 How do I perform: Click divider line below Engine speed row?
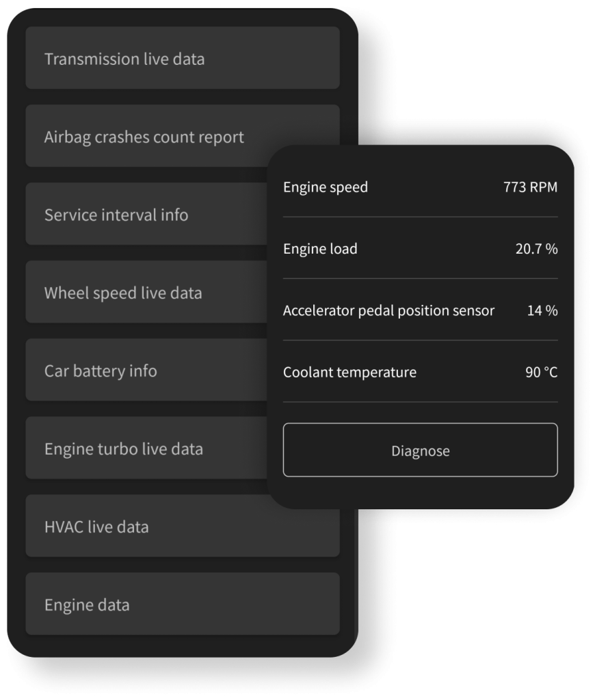(420, 217)
